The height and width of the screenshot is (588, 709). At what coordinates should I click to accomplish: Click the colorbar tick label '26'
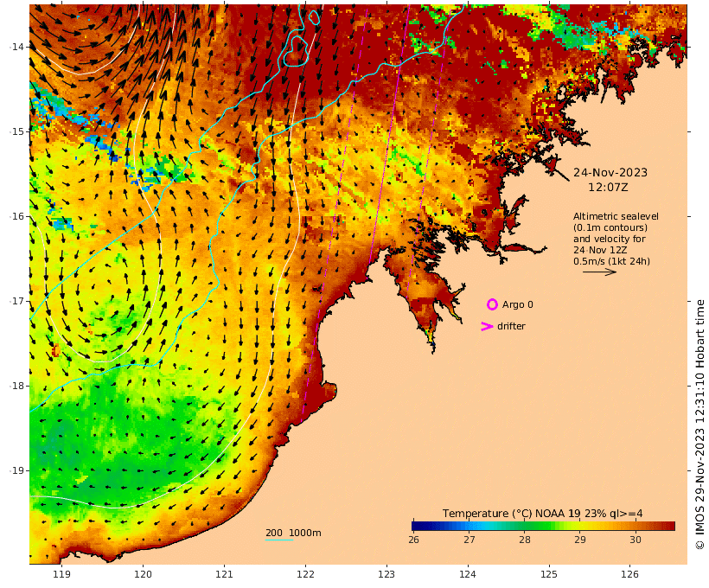tap(413, 540)
